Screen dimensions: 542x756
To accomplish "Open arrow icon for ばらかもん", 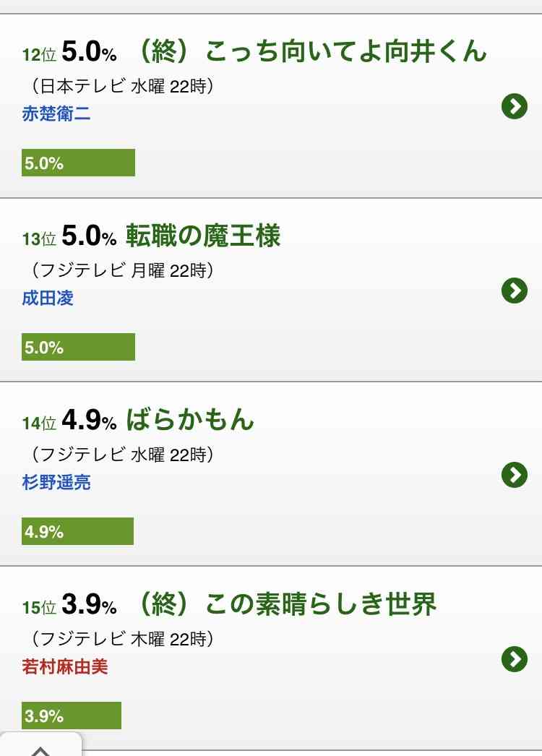I will point(515,475).
